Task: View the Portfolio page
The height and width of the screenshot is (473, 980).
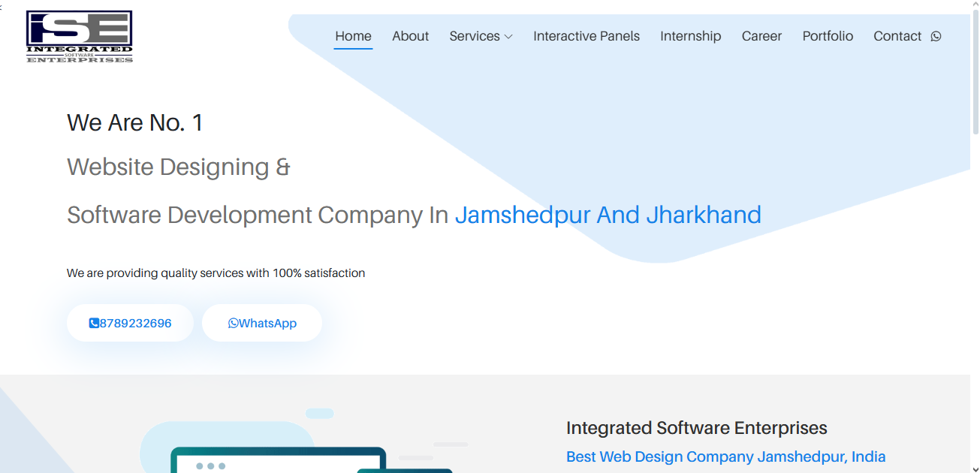Action: coord(828,36)
